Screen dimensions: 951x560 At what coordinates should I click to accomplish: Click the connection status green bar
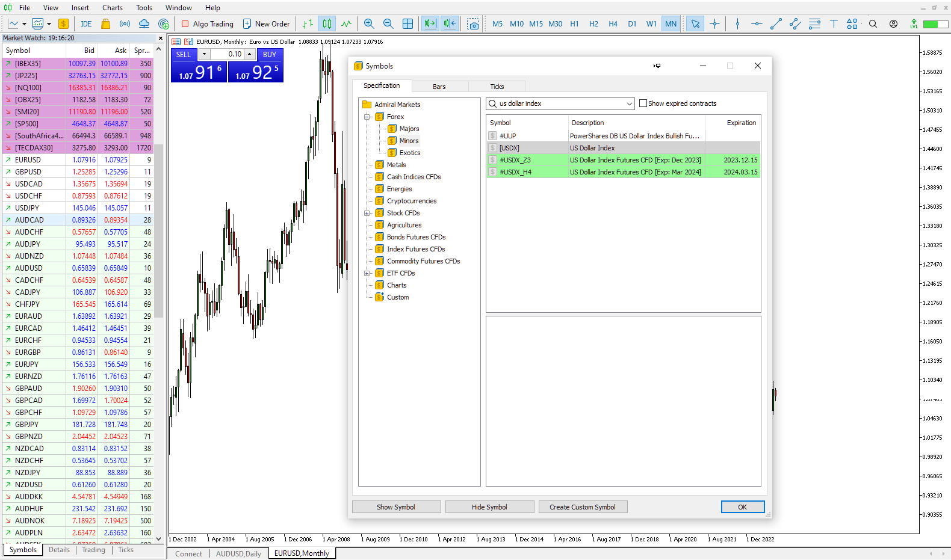point(935,24)
